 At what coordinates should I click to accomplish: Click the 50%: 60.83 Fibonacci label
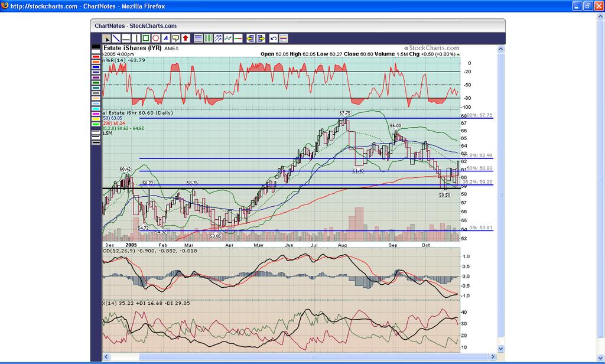pos(480,168)
